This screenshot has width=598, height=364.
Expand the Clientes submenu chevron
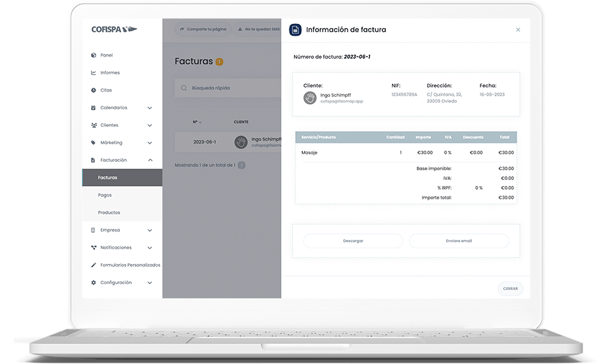(x=150, y=125)
